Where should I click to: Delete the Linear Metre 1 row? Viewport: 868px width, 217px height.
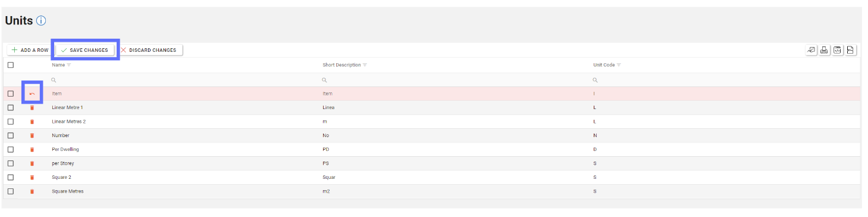[32, 107]
